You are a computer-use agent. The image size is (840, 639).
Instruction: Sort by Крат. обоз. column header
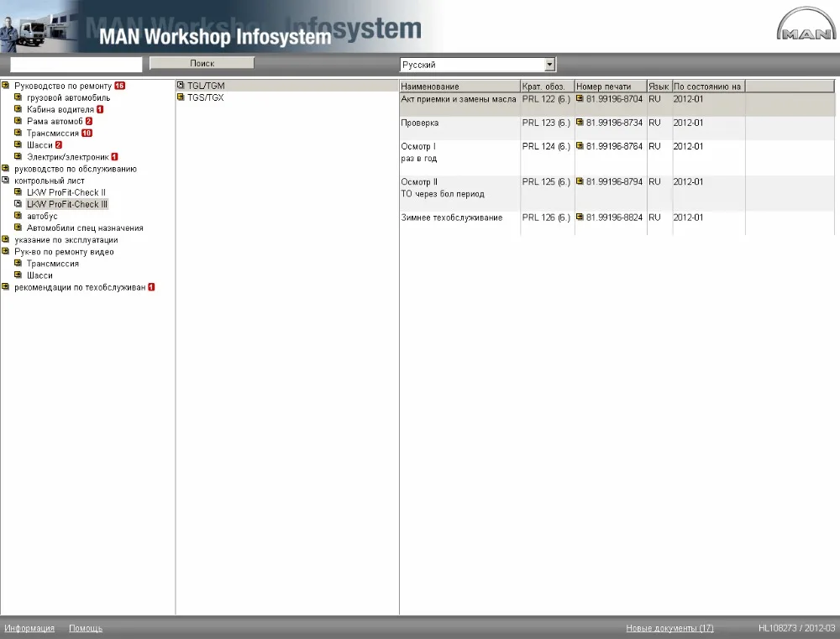[547, 86]
